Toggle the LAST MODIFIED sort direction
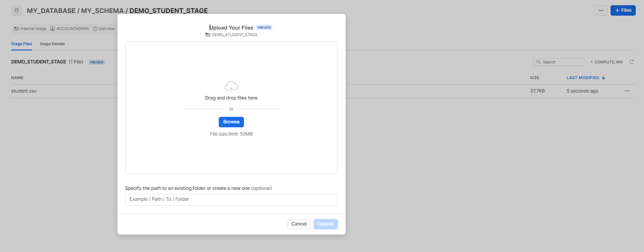Image resolution: width=644 pixels, height=252 pixels. (x=604, y=77)
